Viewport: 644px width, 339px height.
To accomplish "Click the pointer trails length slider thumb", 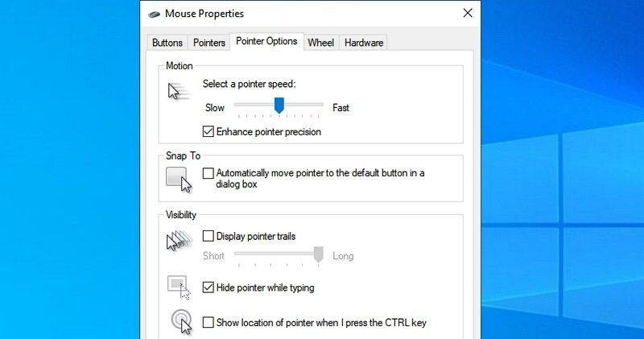I will point(318,254).
